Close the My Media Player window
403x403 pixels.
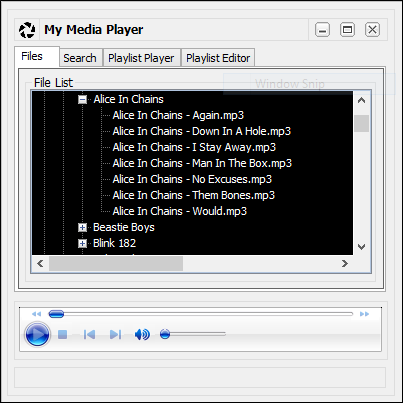pyautogui.click(x=372, y=30)
